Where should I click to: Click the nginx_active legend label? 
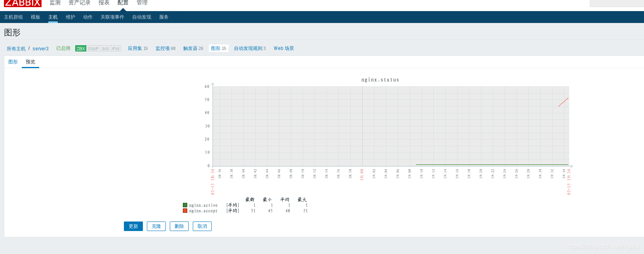coord(203,205)
